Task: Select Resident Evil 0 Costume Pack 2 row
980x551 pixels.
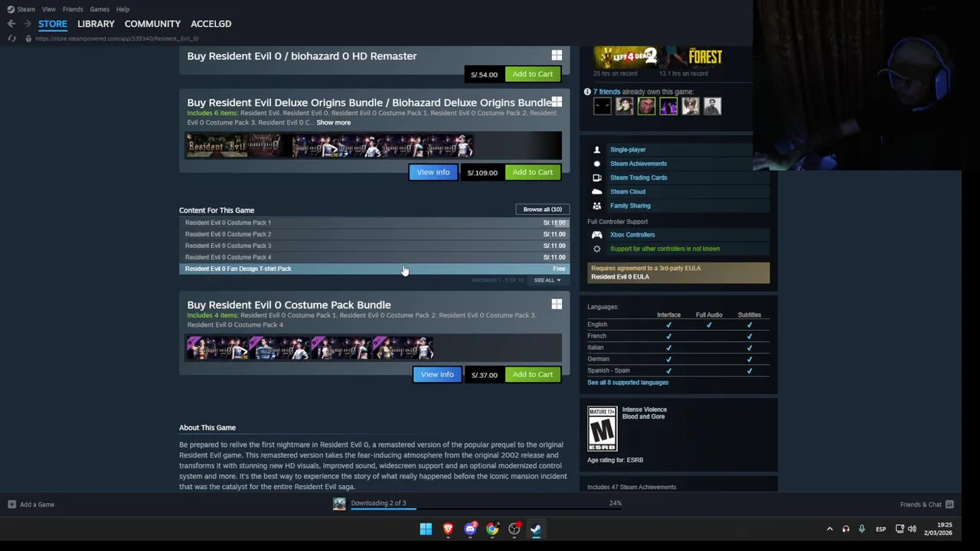Action: [374, 234]
